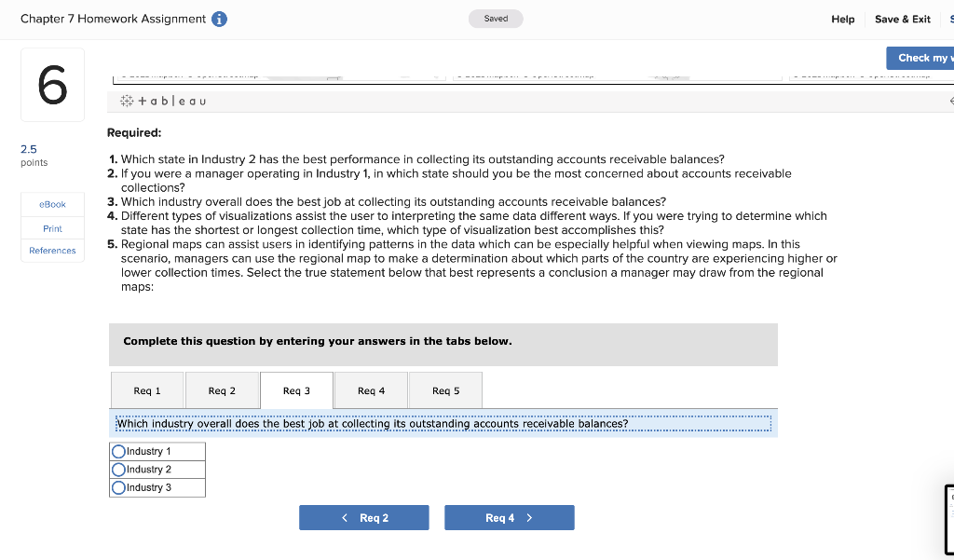This screenshot has height=560, width=954.
Task: Open the Req 4 tab
Action: 370,389
